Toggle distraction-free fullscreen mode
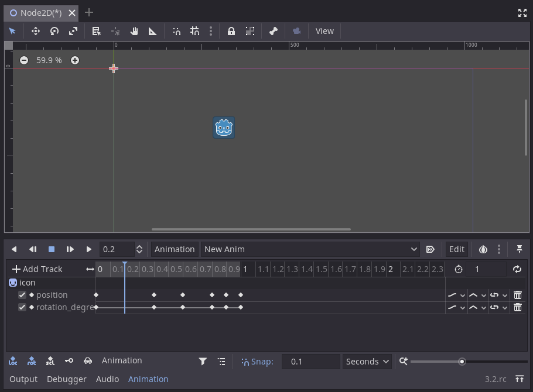The image size is (533, 392). pyautogui.click(x=522, y=13)
